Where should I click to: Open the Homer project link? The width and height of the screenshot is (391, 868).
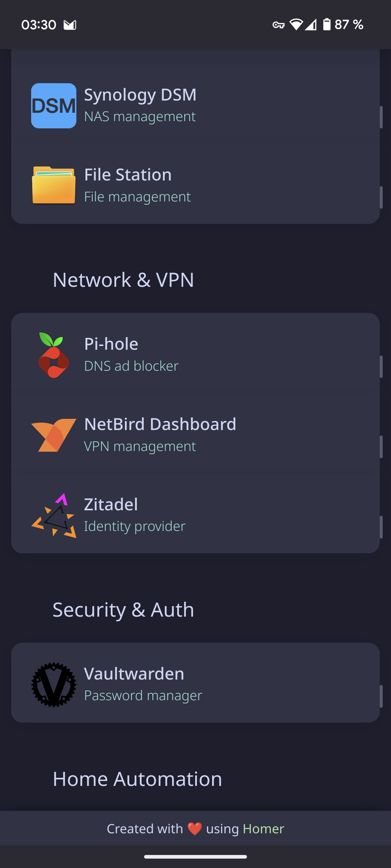pos(263,829)
